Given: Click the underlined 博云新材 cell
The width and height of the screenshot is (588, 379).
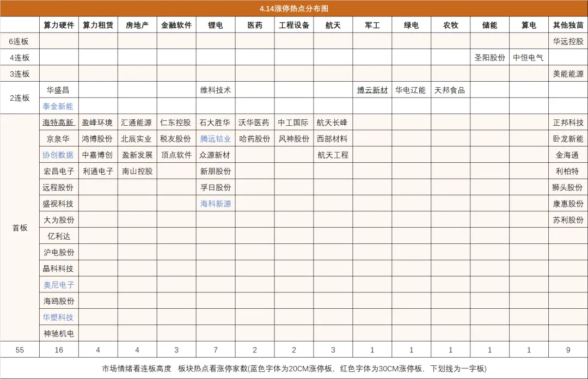Looking at the screenshot, I should [372, 90].
